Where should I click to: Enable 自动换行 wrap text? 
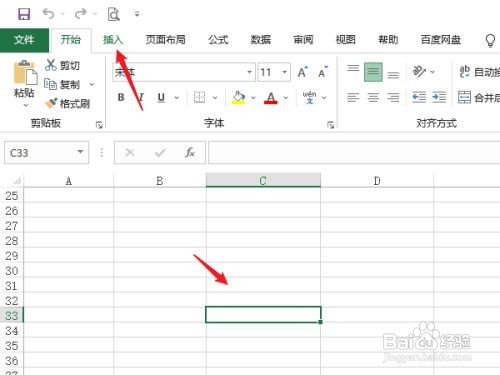coord(479,72)
